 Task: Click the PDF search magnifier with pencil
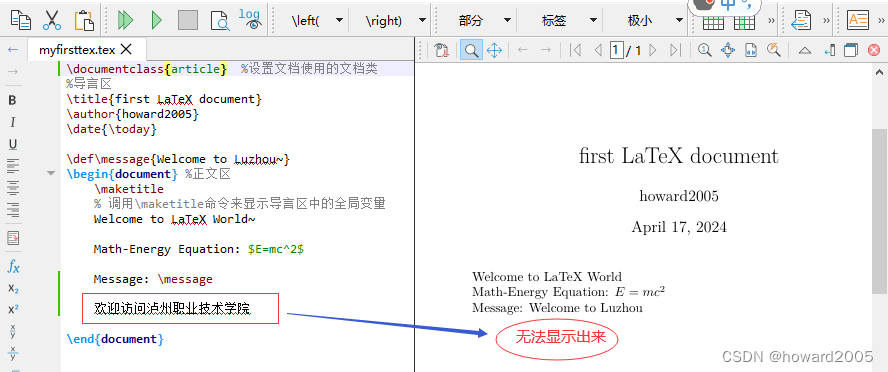[x=774, y=50]
